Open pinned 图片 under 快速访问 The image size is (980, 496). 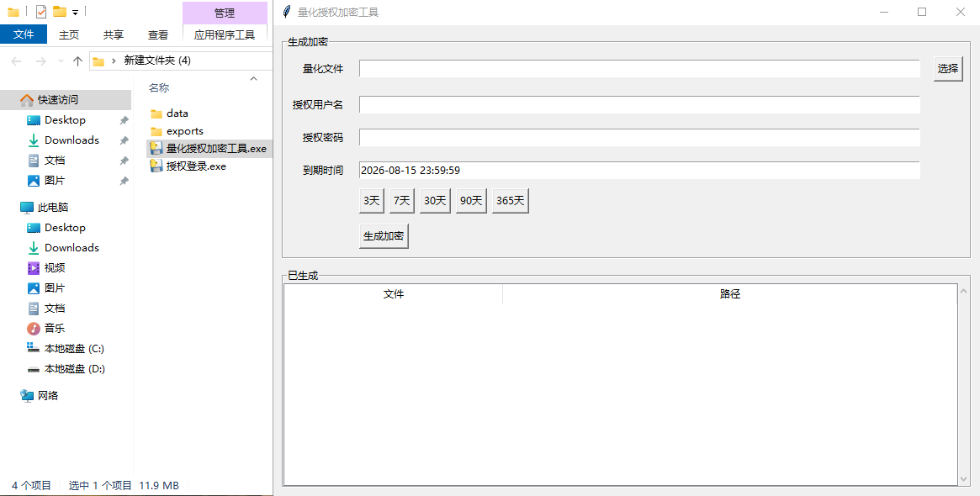tap(55, 181)
